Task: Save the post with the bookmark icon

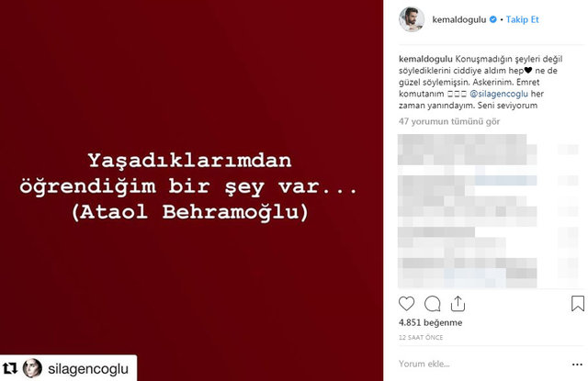Action: click(x=578, y=304)
